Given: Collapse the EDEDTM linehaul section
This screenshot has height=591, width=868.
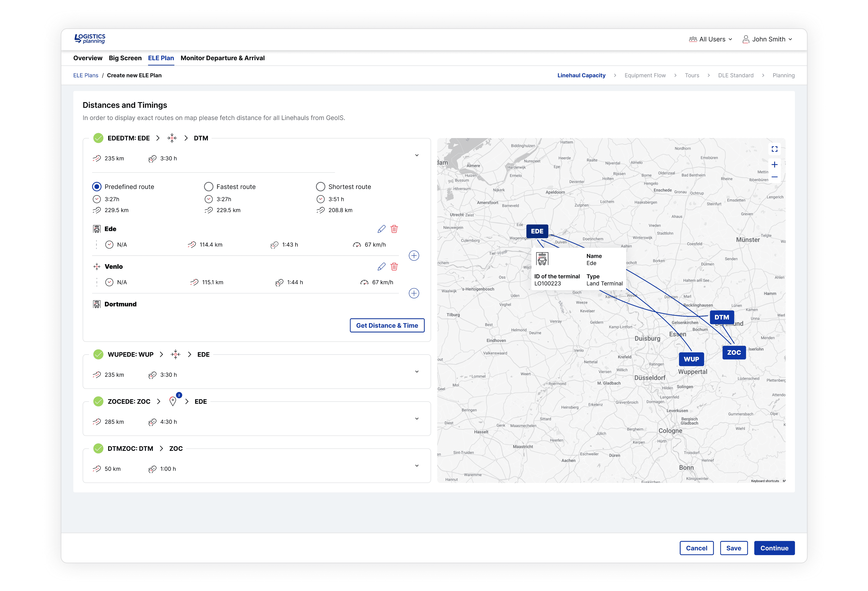Looking at the screenshot, I should pos(417,155).
